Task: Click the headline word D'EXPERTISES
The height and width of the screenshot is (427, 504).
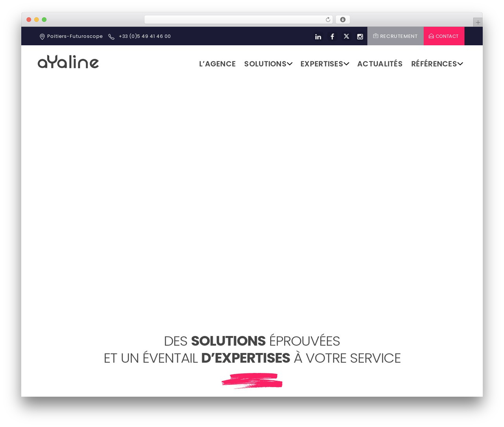Action: [246, 358]
